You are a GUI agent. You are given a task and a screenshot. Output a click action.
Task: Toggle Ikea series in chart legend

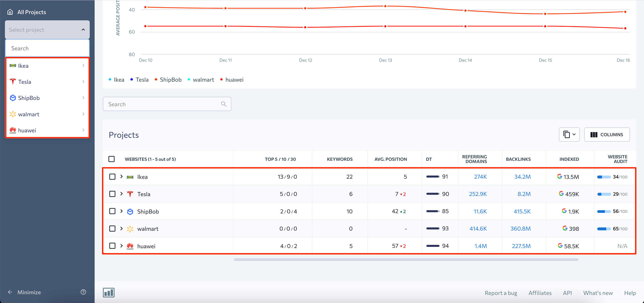pyautogui.click(x=117, y=80)
